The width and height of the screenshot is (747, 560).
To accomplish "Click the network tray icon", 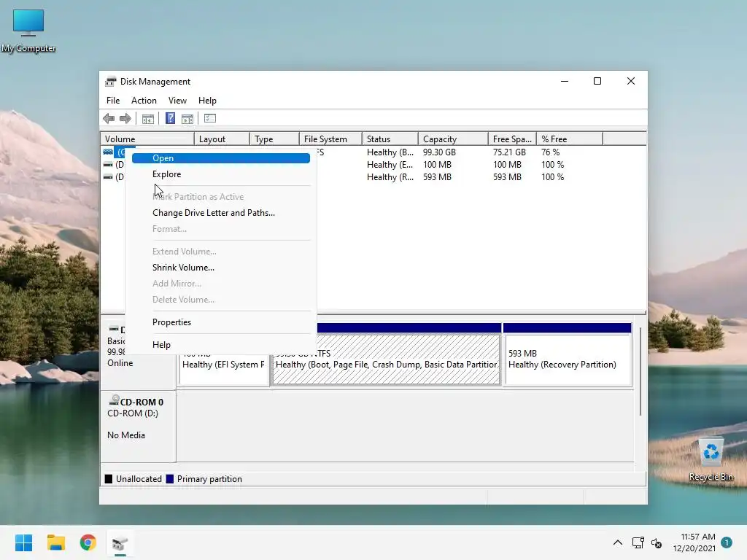I will (638, 542).
